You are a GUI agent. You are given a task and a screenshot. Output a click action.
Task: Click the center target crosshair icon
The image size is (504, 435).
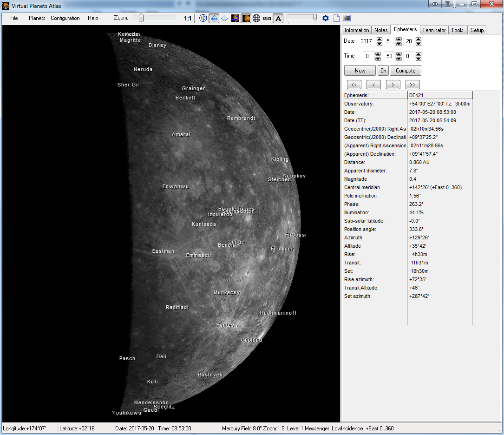pos(203,18)
